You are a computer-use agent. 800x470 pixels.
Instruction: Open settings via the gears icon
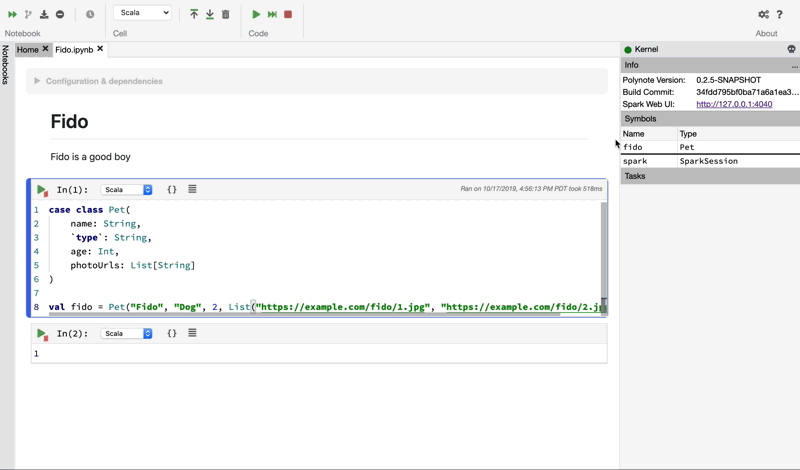763,14
